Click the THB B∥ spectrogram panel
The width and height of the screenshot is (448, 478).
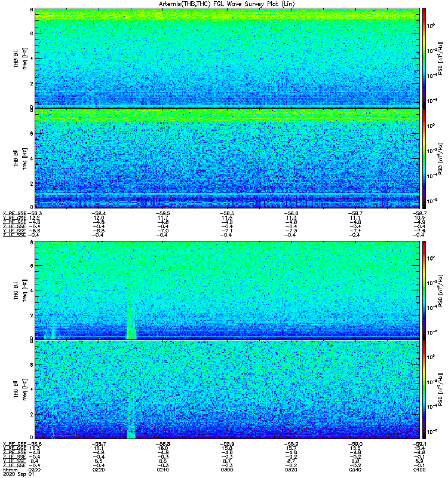pyautogui.click(x=228, y=158)
